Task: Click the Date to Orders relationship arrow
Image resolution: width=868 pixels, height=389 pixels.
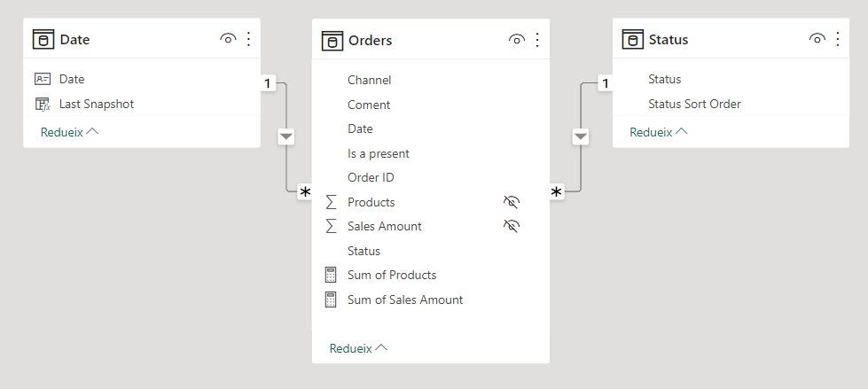Action: point(285,136)
